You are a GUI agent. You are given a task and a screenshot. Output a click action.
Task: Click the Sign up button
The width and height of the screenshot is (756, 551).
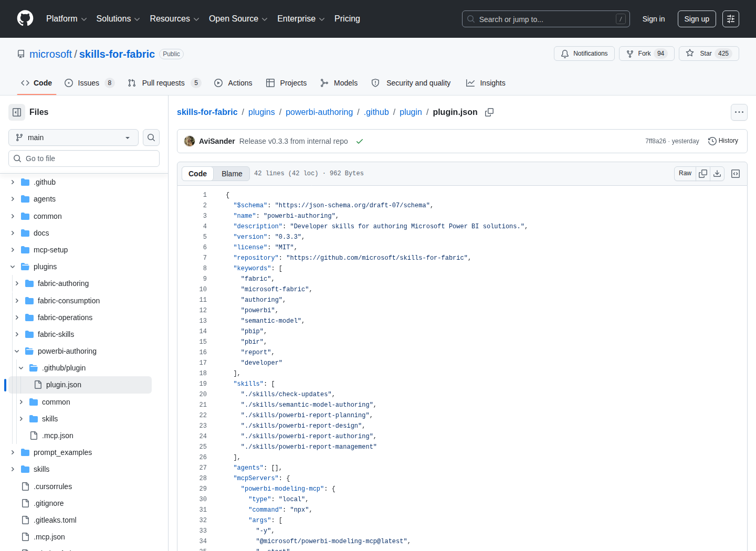point(697,19)
